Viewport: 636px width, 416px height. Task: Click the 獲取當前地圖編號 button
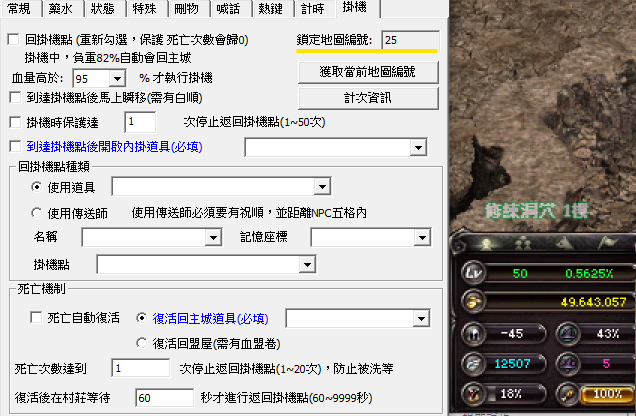[x=368, y=72]
